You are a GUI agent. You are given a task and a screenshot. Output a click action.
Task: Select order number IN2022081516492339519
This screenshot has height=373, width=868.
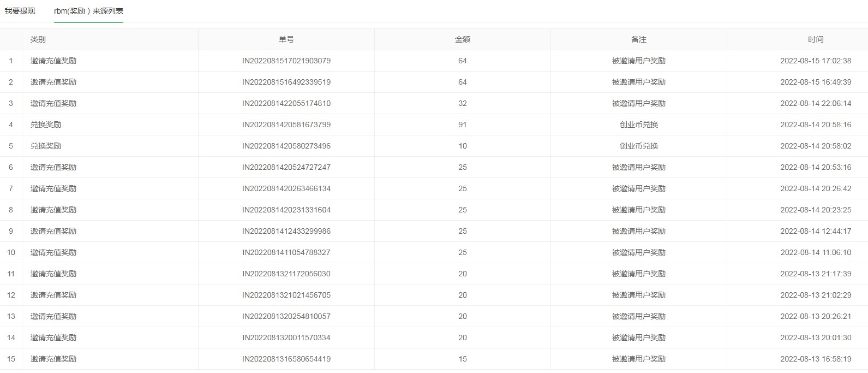pyautogui.click(x=286, y=82)
